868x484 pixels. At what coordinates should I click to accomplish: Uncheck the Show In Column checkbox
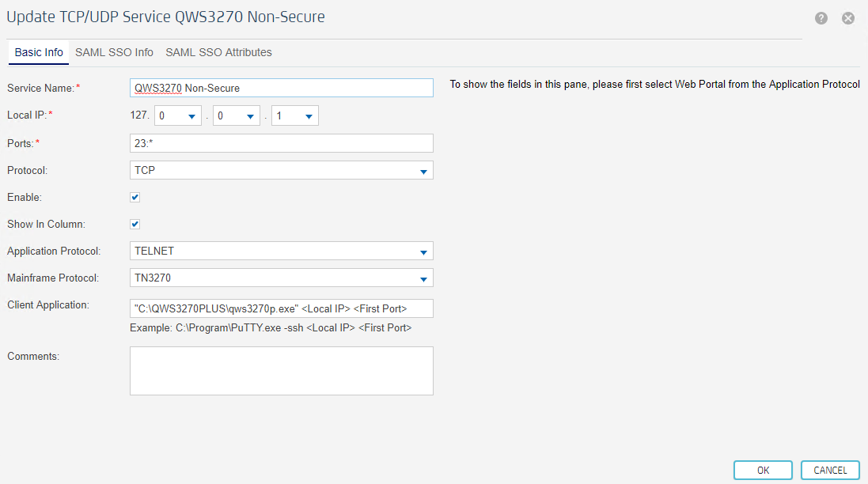coord(135,224)
